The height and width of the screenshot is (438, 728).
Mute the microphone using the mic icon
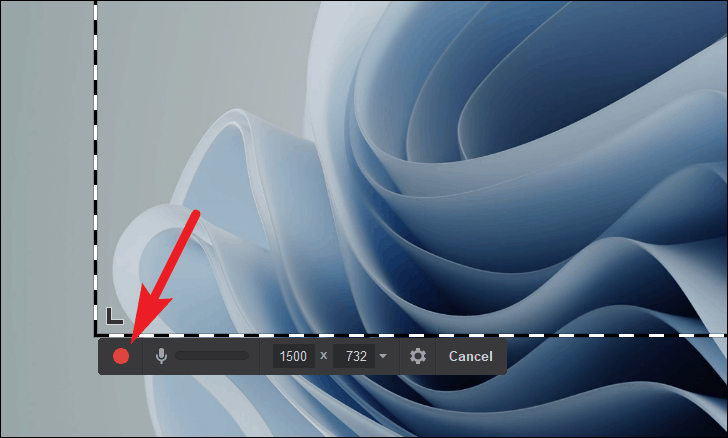pyautogui.click(x=161, y=356)
